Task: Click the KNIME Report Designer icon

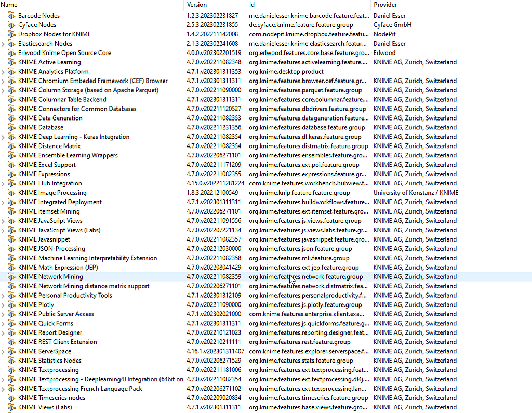Action: [11, 333]
